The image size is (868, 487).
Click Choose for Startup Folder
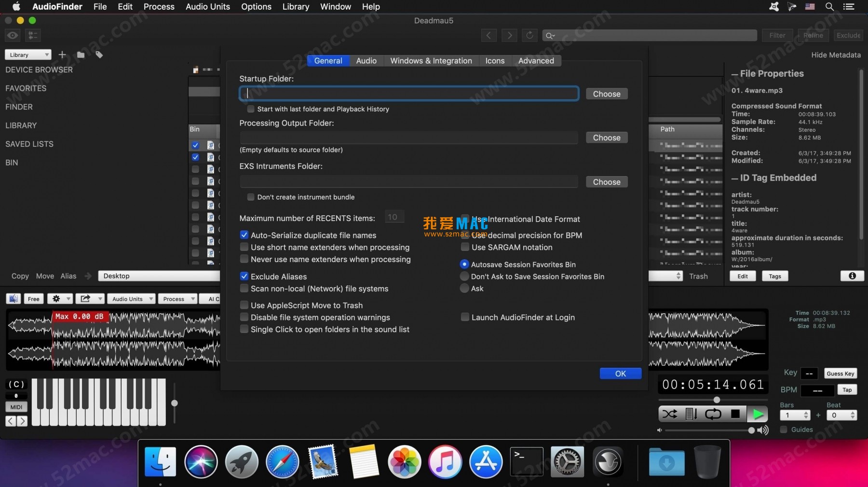tap(607, 94)
